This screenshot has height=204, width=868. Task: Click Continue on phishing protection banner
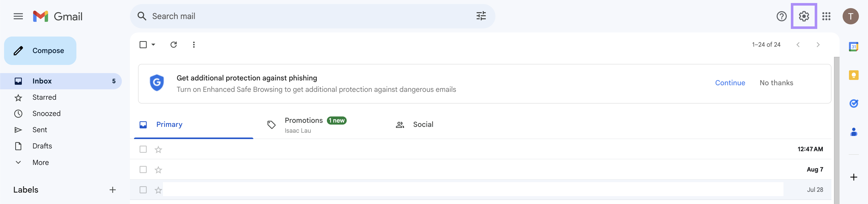click(730, 83)
